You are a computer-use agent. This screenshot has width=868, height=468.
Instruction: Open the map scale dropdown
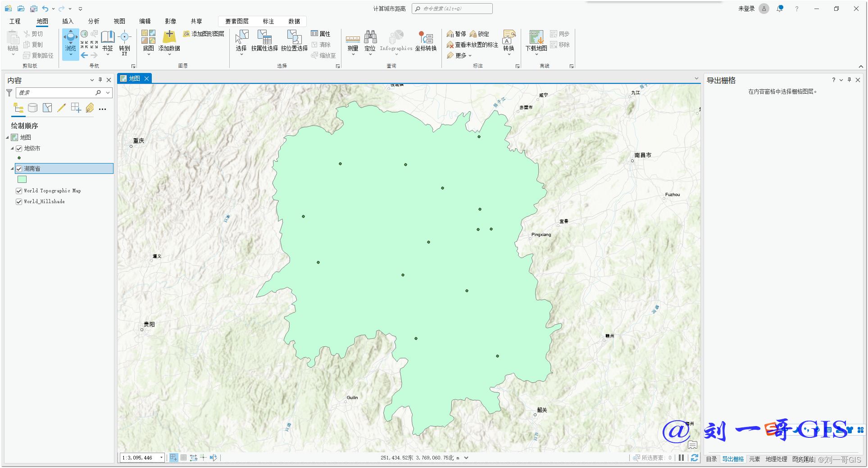pyautogui.click(x=161, y=458)
